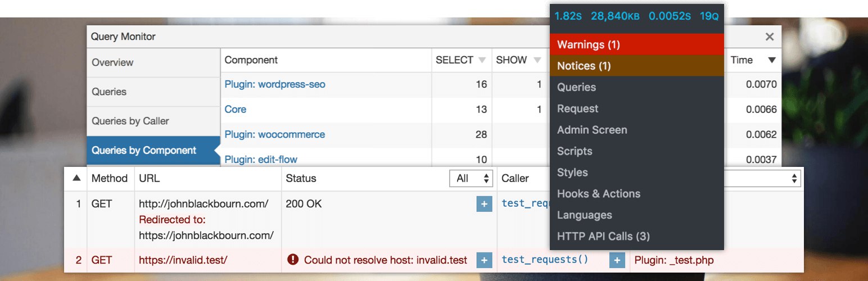The image size is (868, 281).
Task: Click the 0.0062 time value
Action: coord(761,134)
